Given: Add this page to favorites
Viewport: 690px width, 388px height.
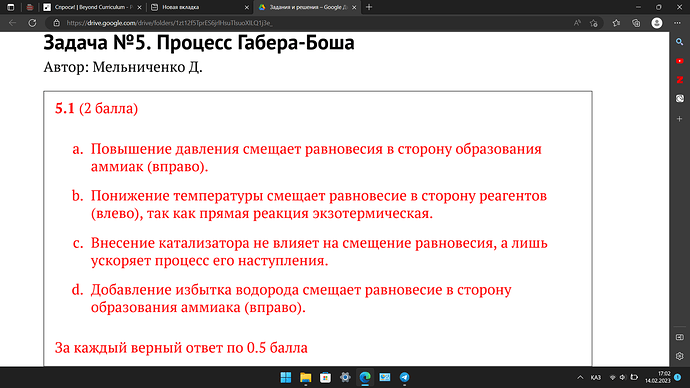Looking at the screenshot, I should pos(594,23).
